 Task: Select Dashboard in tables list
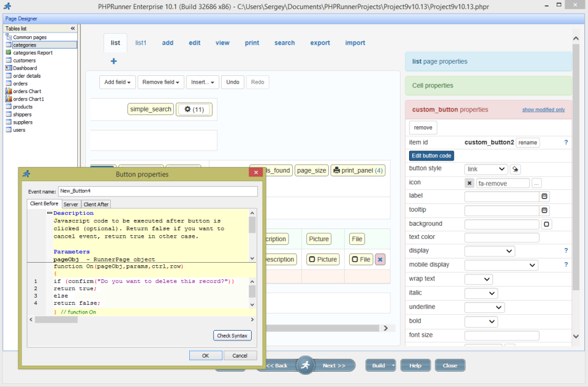click(x=24, y=68)
